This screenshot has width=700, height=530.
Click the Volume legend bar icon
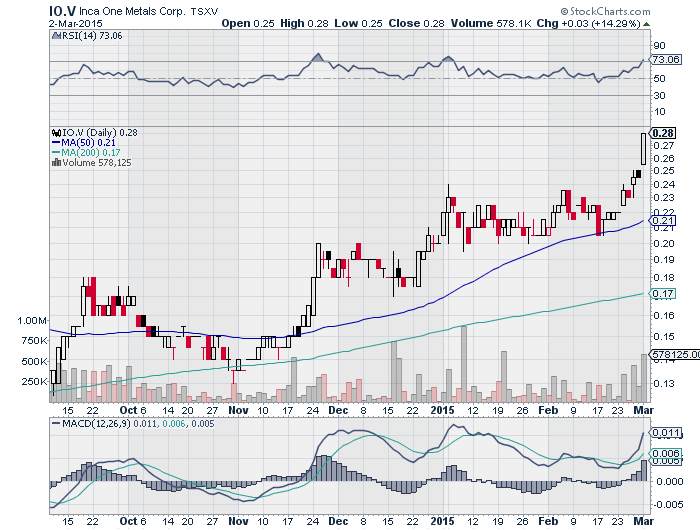55,162
